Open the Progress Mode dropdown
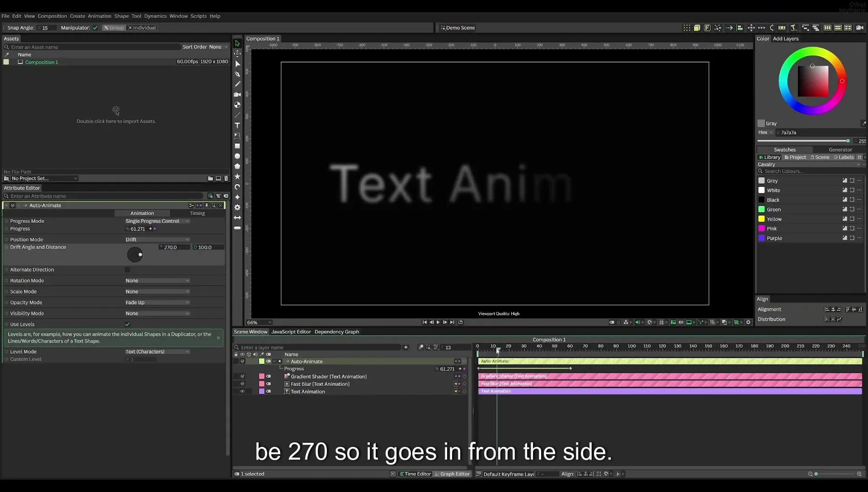 coord(157,221)
